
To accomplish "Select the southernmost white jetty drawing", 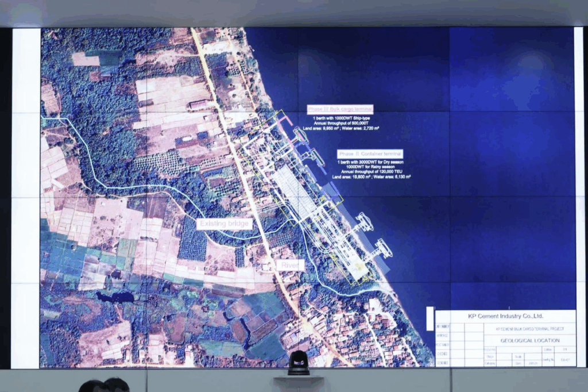I will coord(378,251).
